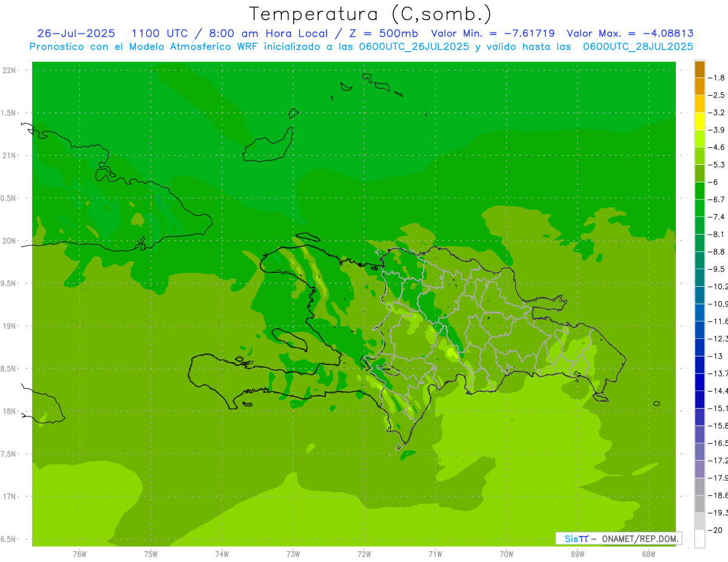The height and width of the screenshot is (562, 728).
Task: Click the "1100 UTC" time label
Action: tap(159, 34)
